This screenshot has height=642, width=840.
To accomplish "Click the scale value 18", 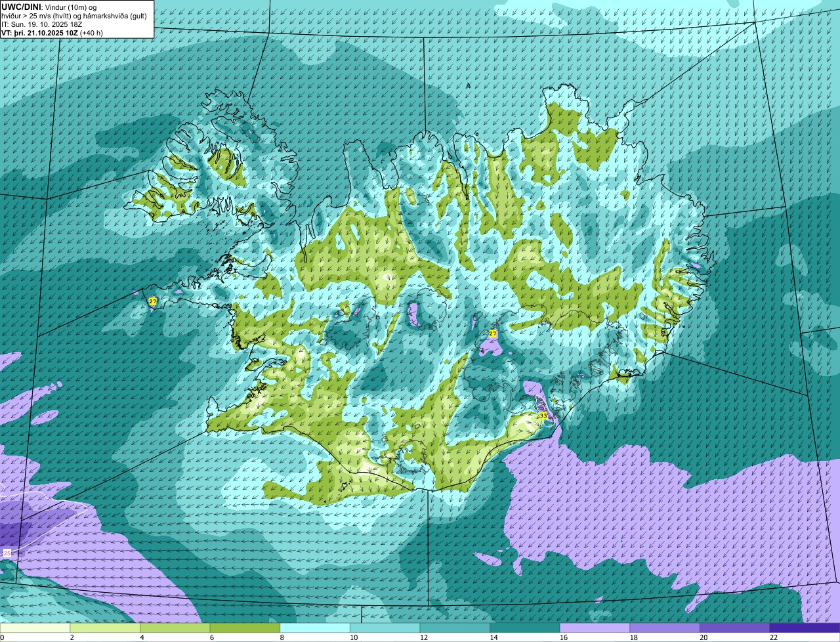I will tap(634, 637).
